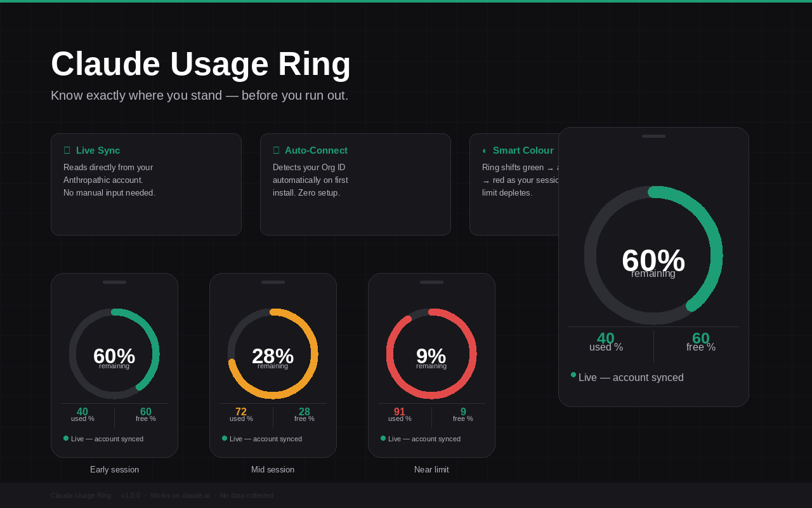Click green status dot in Mid session card

[225, 438]
